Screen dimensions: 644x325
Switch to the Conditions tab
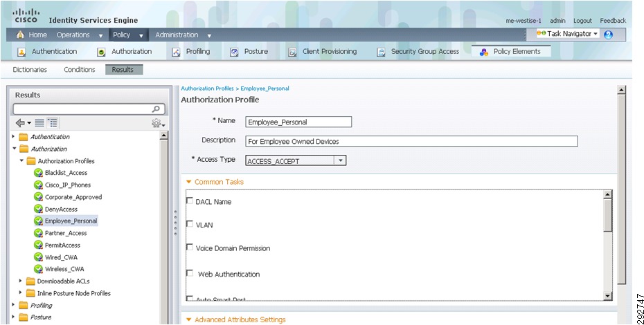(79, 70)
